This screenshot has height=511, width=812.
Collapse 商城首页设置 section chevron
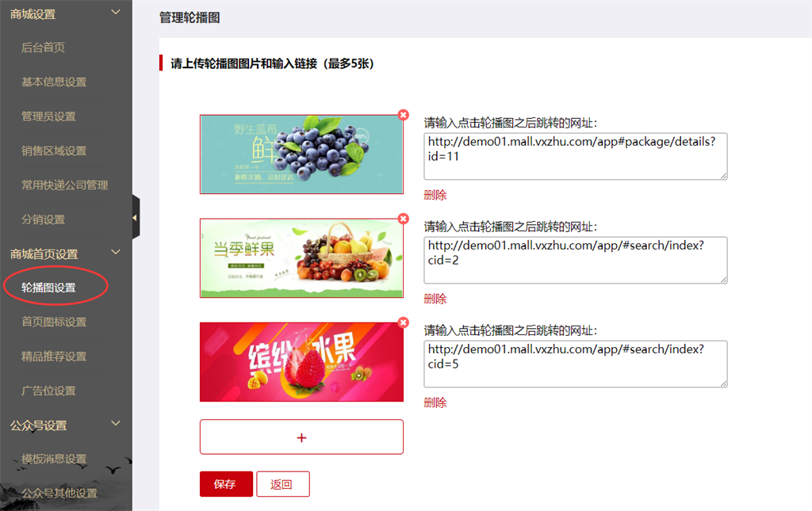click(x=116, y=253)
